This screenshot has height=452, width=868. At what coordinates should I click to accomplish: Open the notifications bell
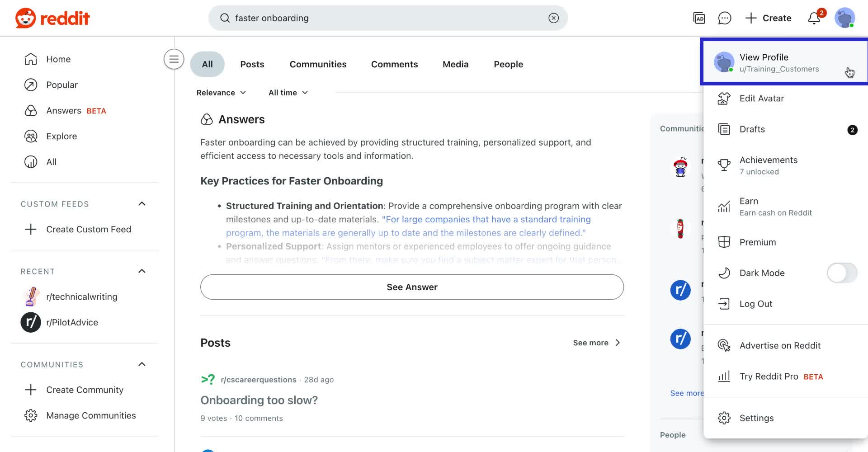814,18
